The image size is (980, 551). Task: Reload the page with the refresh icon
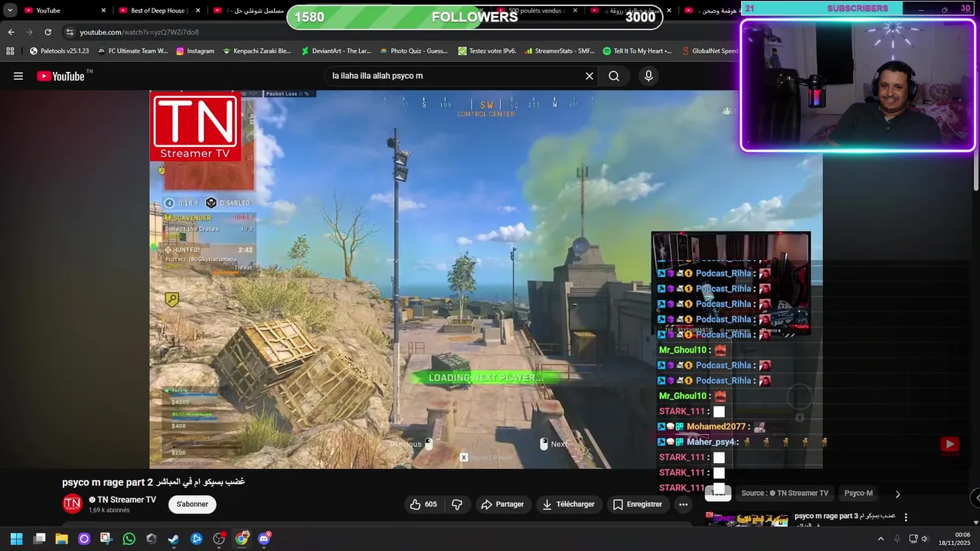(x=47, y=32)
